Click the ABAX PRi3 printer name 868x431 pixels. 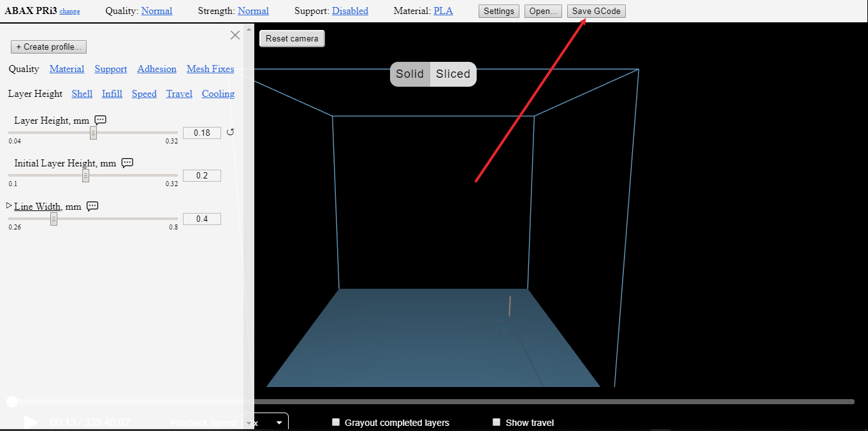(x=31, y=11)
